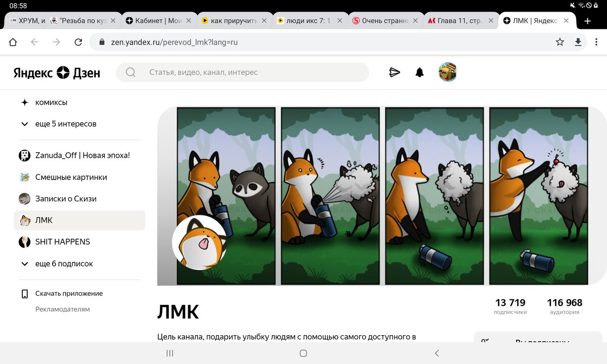The image size is (607, 364).
Task: Open user profile avatar
Action: pos(448,72)
